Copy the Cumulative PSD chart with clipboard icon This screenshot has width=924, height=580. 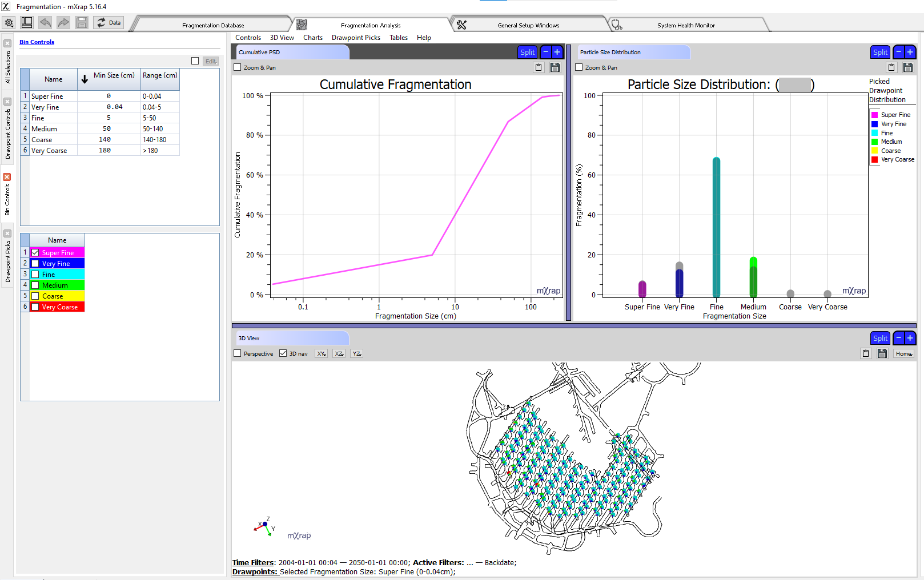pos(538,67)
